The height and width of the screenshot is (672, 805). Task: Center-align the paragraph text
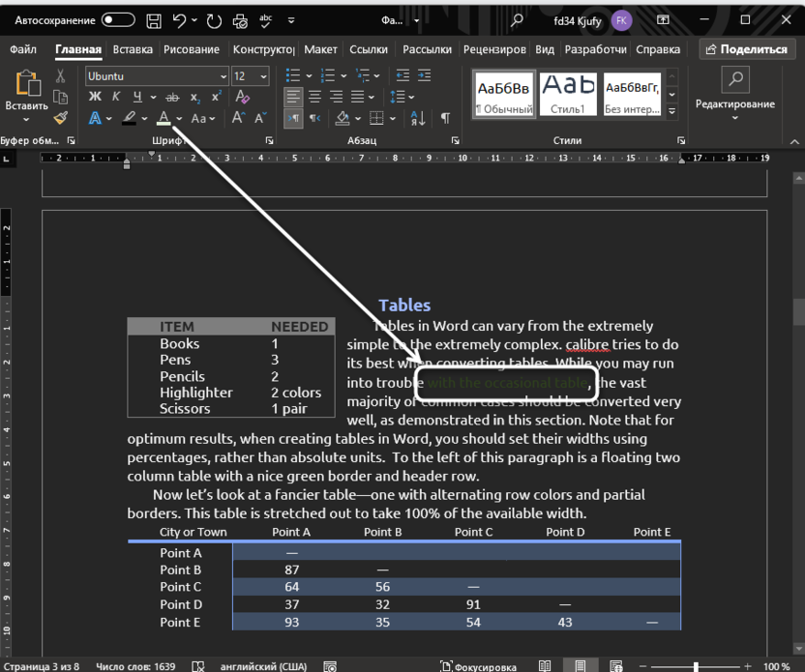click(315, 96)
